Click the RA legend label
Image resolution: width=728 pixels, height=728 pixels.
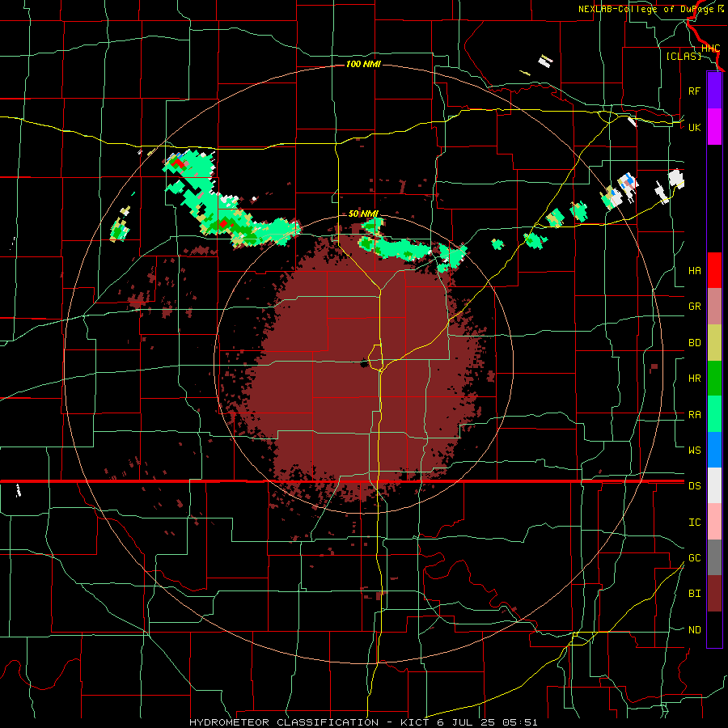[694, 415]
